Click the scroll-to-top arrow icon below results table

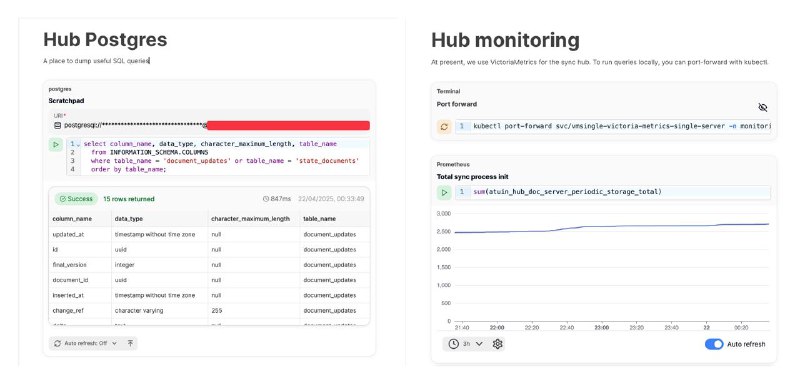click(x=130, y=343)
